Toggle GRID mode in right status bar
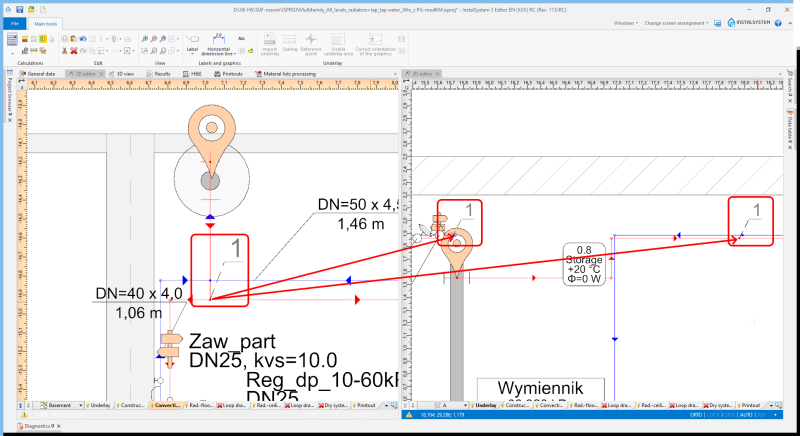This screenshot has height=436, width=800. pos(730,415)
